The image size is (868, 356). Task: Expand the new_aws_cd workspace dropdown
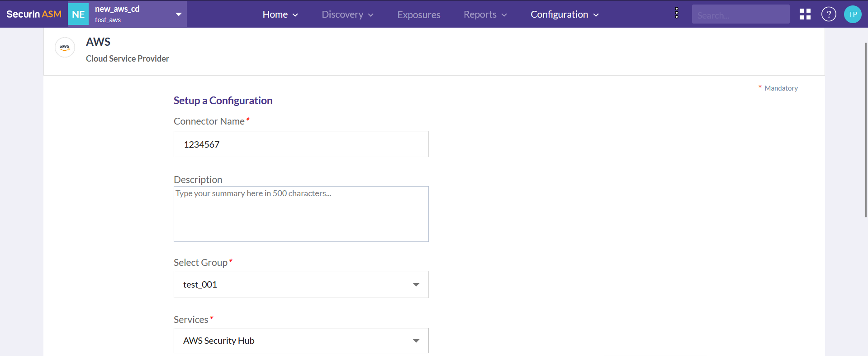tap(179, 14)
